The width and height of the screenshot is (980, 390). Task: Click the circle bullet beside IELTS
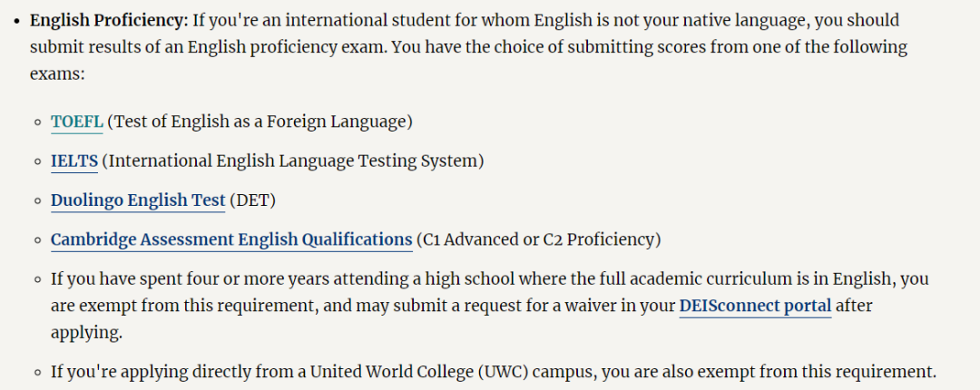(38, 162)
